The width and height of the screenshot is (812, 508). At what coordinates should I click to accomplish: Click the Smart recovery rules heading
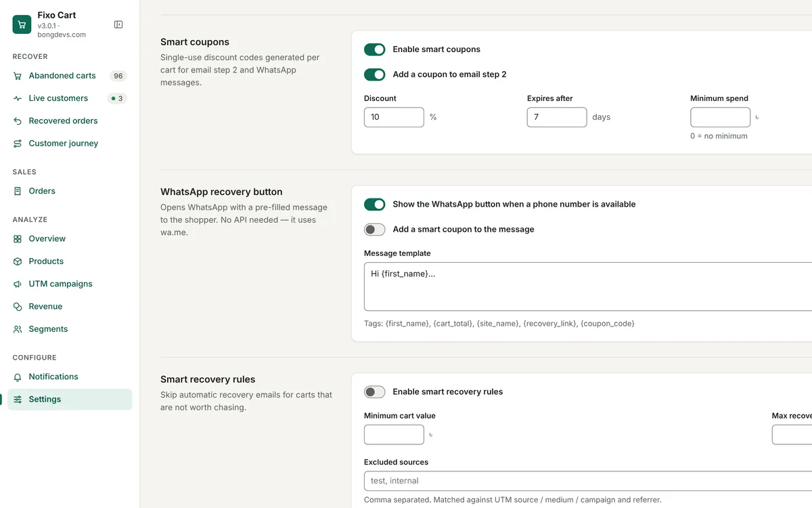coord(208,379)
